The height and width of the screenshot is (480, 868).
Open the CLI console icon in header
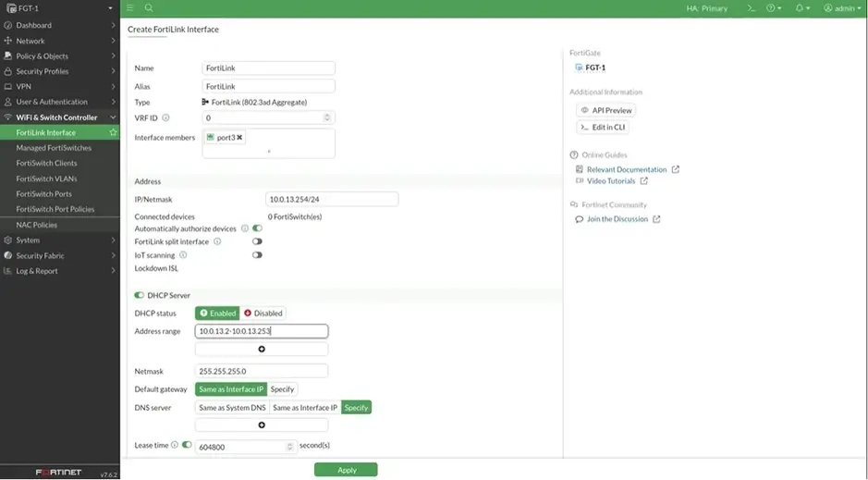tap(751, 8)
